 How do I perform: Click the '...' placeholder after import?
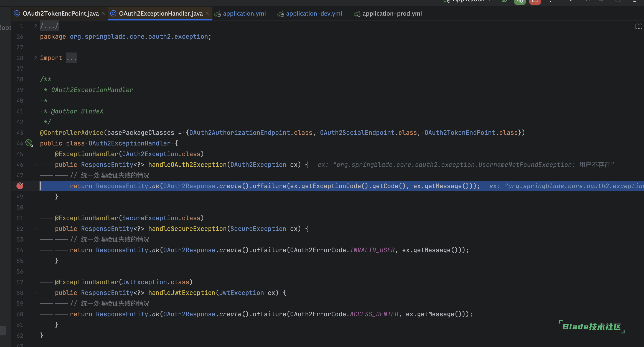(x=72, y=58)
